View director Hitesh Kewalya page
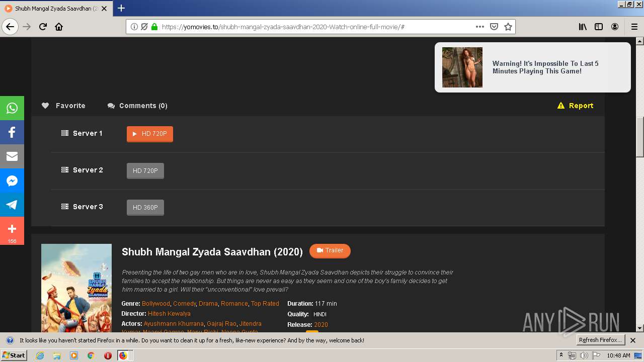Screen dimensions: 644x362 169,314
